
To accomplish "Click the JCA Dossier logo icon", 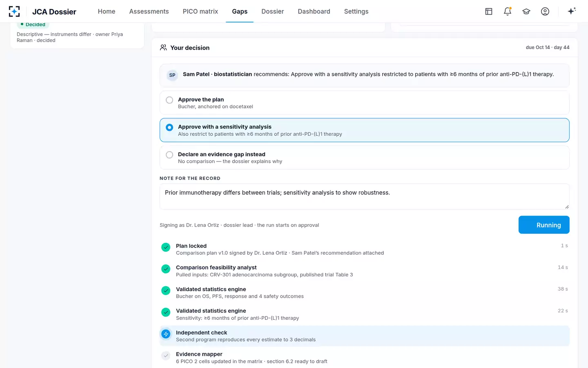I will coord(14,11).
